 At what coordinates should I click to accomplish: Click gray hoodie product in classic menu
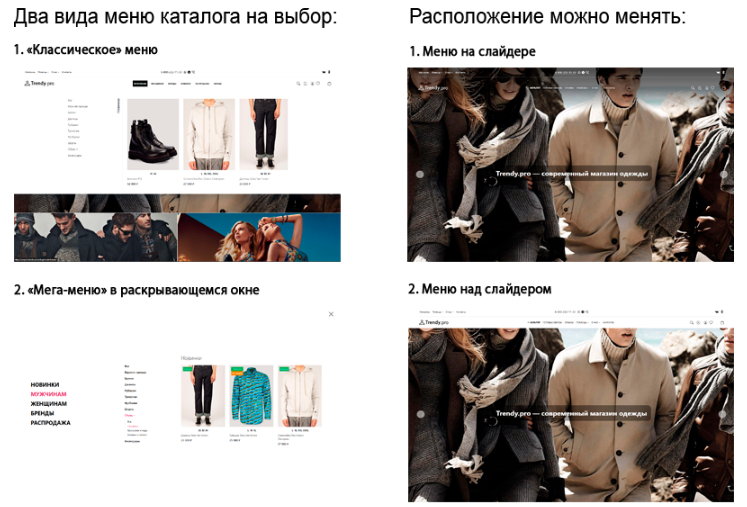pyautogui.click(x=208, y=136)
